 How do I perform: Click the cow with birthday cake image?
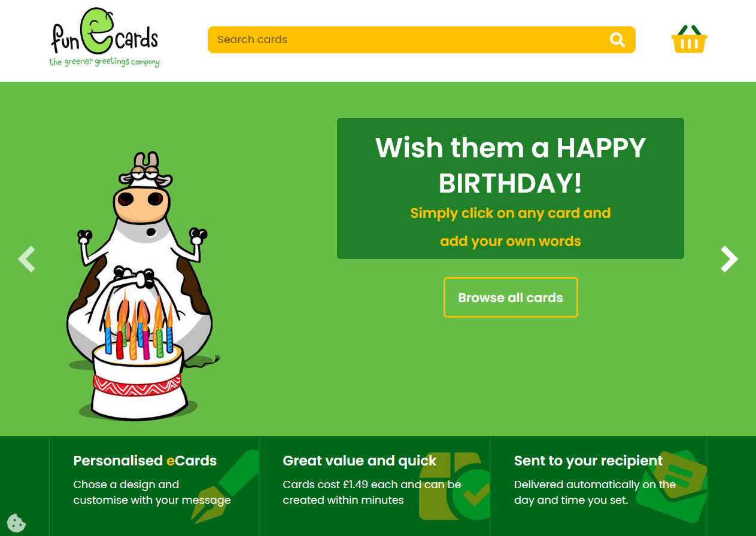[139, 286]
